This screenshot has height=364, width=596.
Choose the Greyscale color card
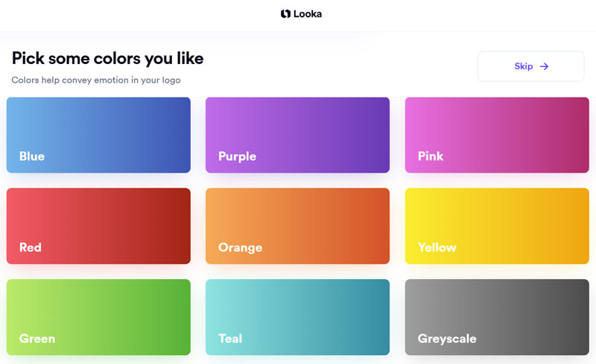pyautogui.click(x=497, y=317)
